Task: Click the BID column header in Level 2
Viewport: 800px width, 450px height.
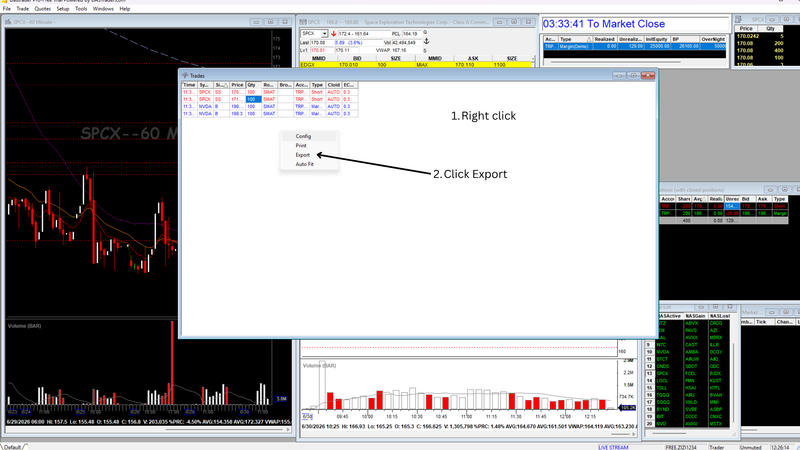Action: [x=357, y=59]
